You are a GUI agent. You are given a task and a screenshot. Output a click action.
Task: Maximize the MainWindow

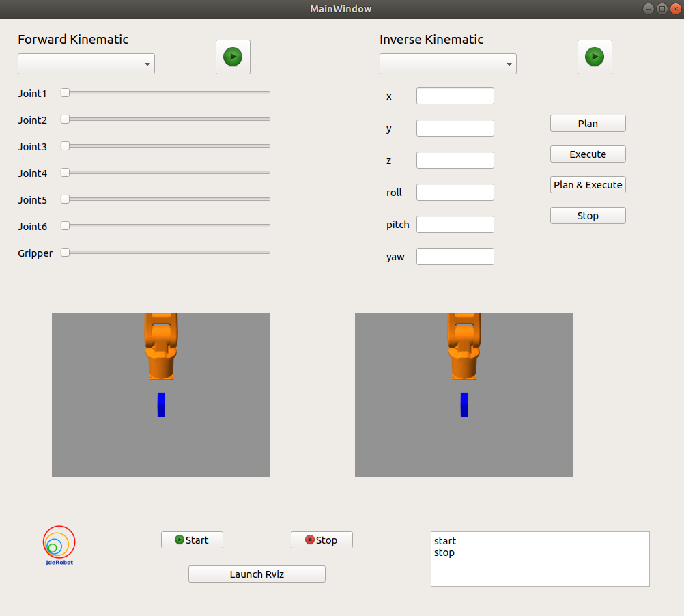(x=661, y=9)
